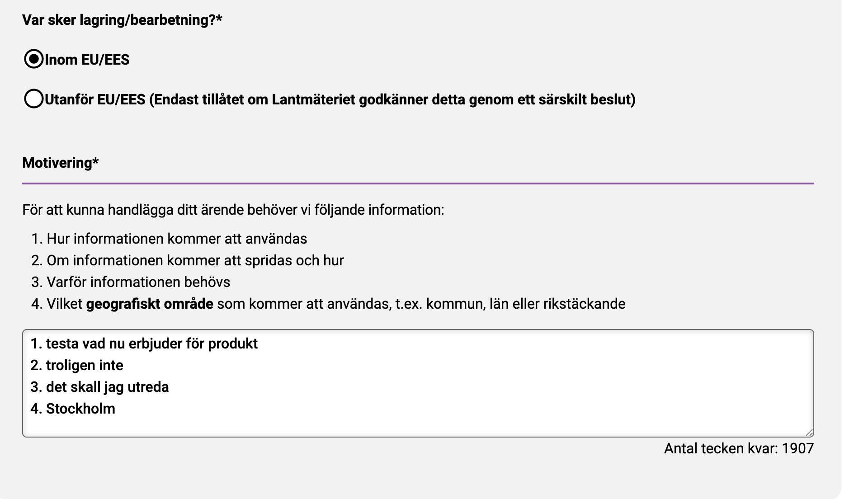Click the "Motivering*" section heading
Viewport: 868px width, 499px height.
(x=61, y=163)
